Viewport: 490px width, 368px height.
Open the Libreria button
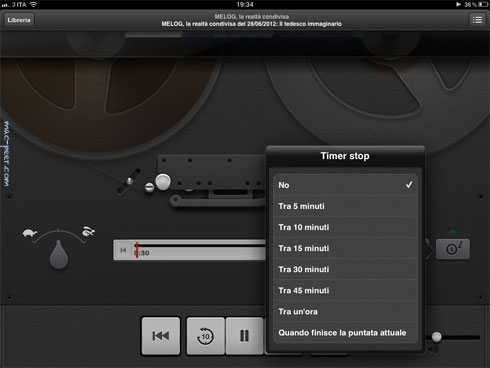point(19,20)
